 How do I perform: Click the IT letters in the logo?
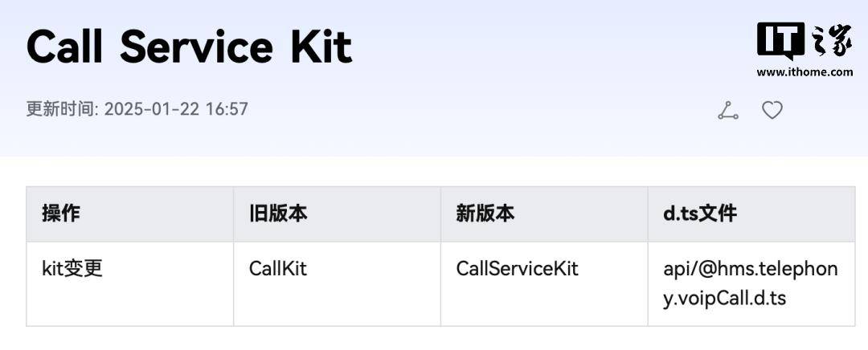click(x=780, y=40)
